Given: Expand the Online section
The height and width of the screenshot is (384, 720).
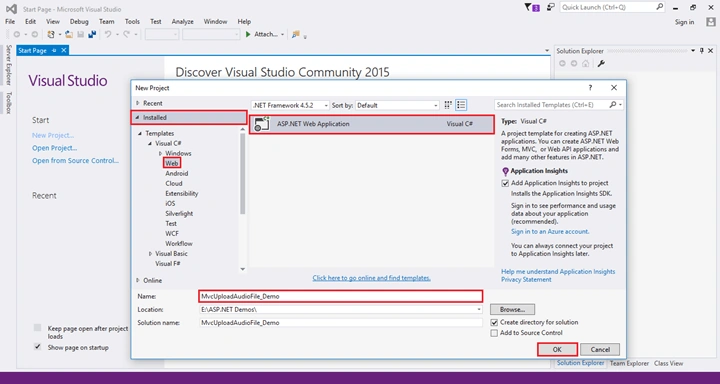Looking at the screenshot, I should (x=137, y=280).
